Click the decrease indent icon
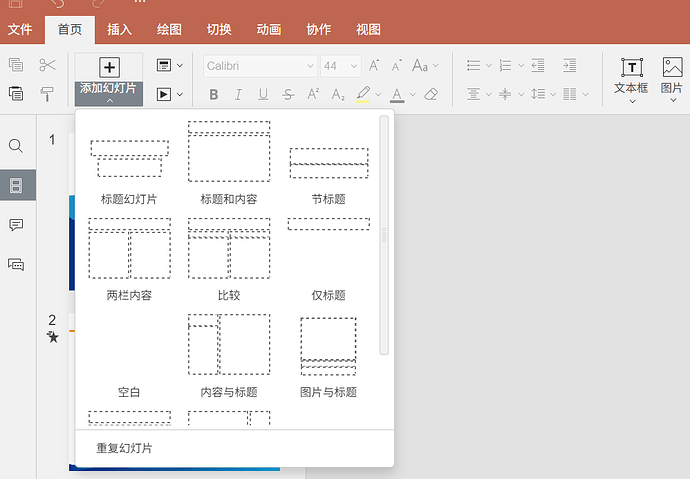Screen dimensions: 690x479 point(538,66)
